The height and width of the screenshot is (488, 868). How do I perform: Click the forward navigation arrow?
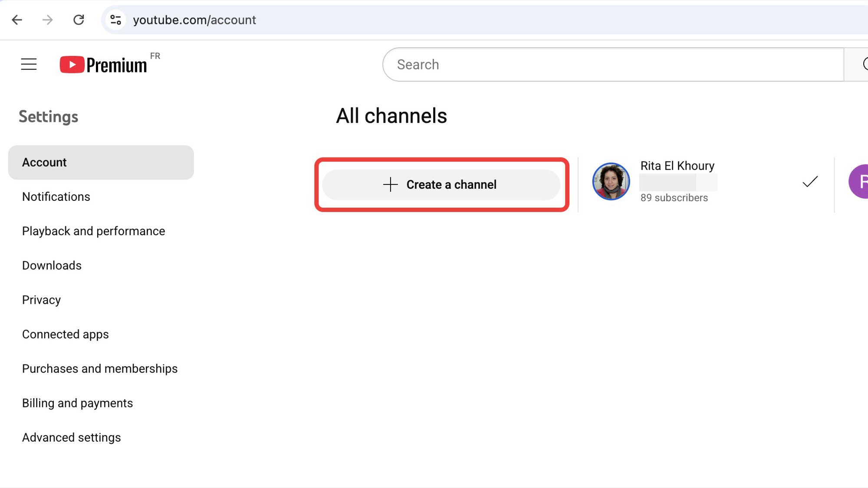tap(48, 20)
